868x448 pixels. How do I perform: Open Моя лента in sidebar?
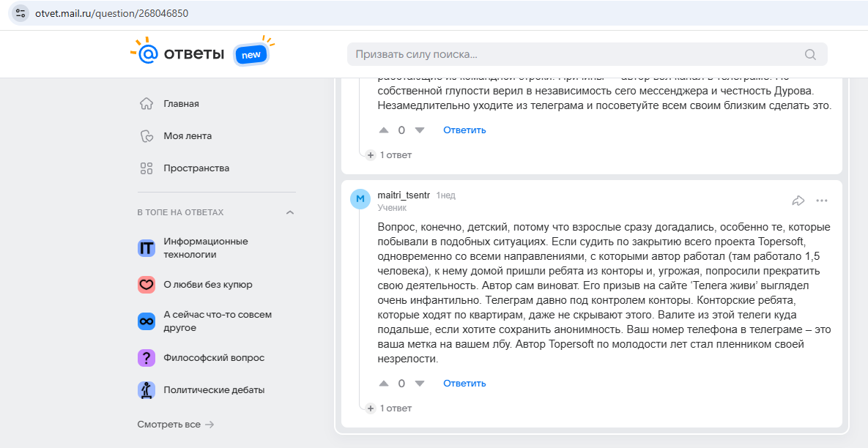click(x=188, y=136)
